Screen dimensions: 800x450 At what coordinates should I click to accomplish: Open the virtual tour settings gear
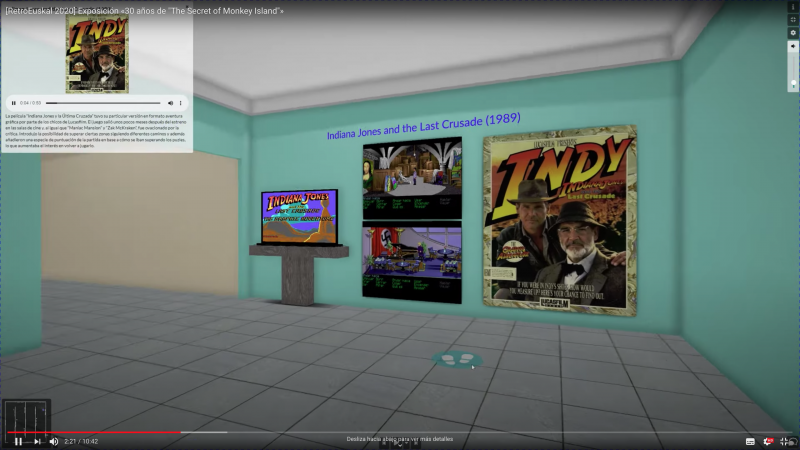(793, 33)
